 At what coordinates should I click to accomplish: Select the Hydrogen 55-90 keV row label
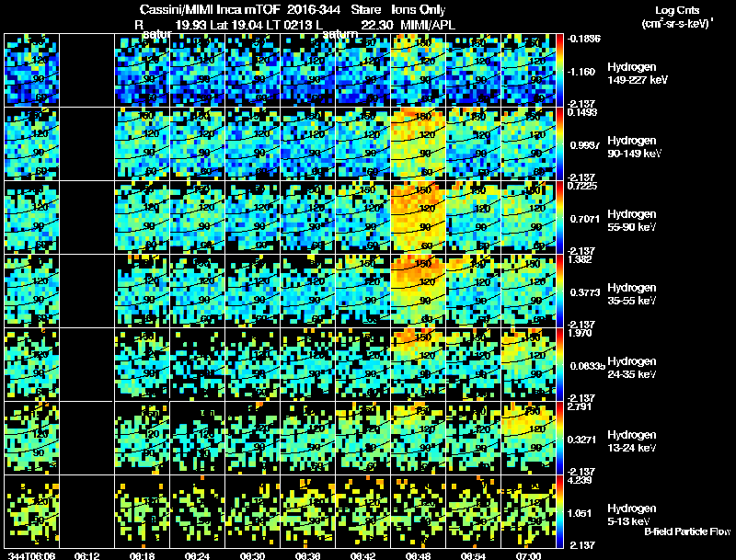632,221
